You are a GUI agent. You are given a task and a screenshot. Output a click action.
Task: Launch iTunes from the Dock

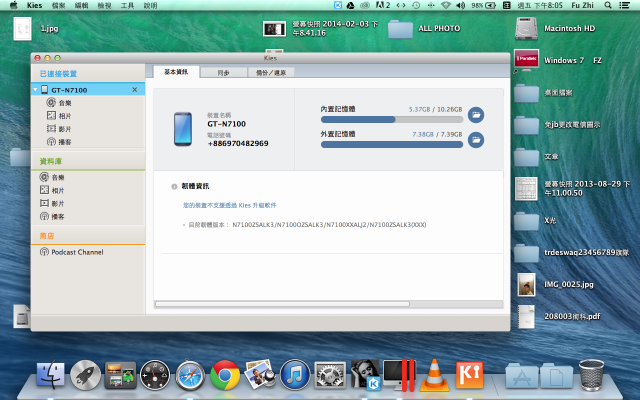[295, 375]
